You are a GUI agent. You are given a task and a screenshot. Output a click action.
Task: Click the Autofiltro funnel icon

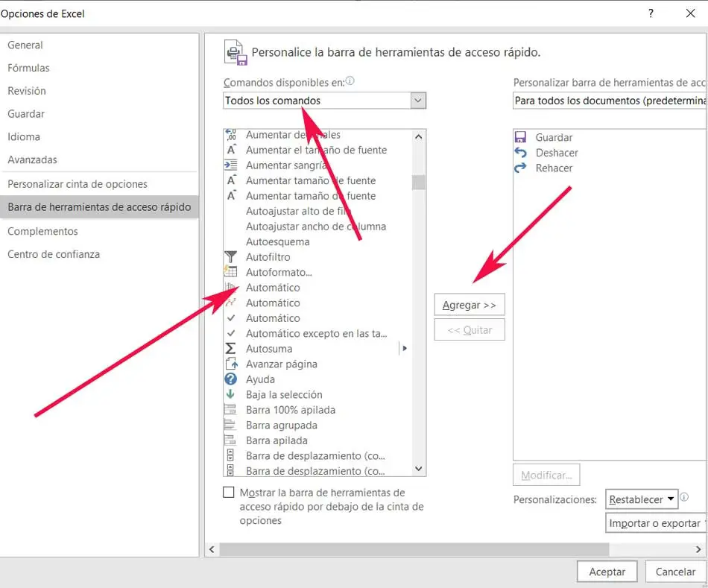coord(231,256)
